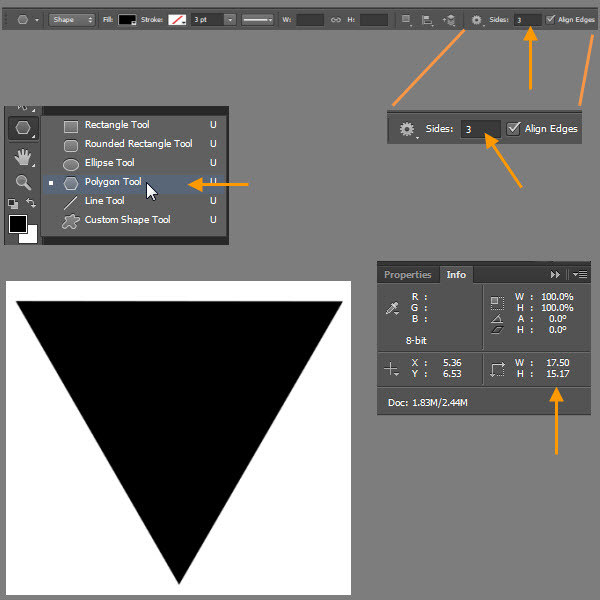Switch to the Properties tab
The width and height of the screenshot is (600, 600).
(x=407, y=275)
